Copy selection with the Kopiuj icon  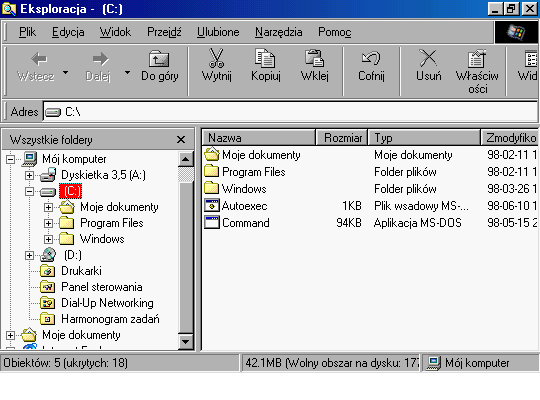[x=266, y=66]
